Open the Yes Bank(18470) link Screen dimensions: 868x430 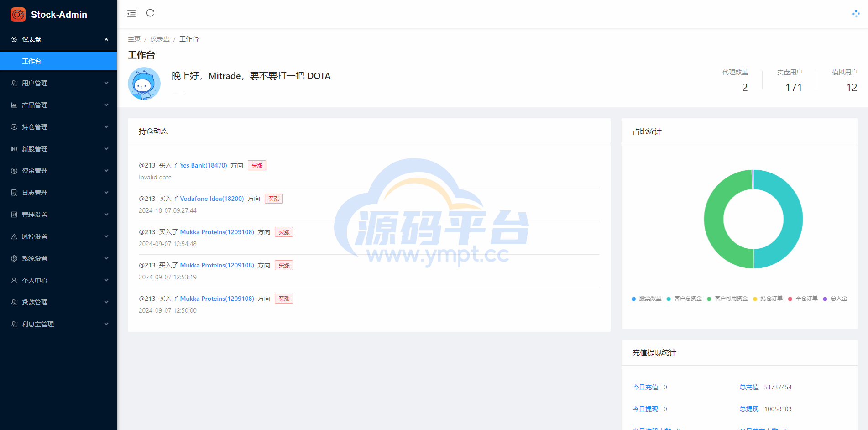(x=204, y=165)
